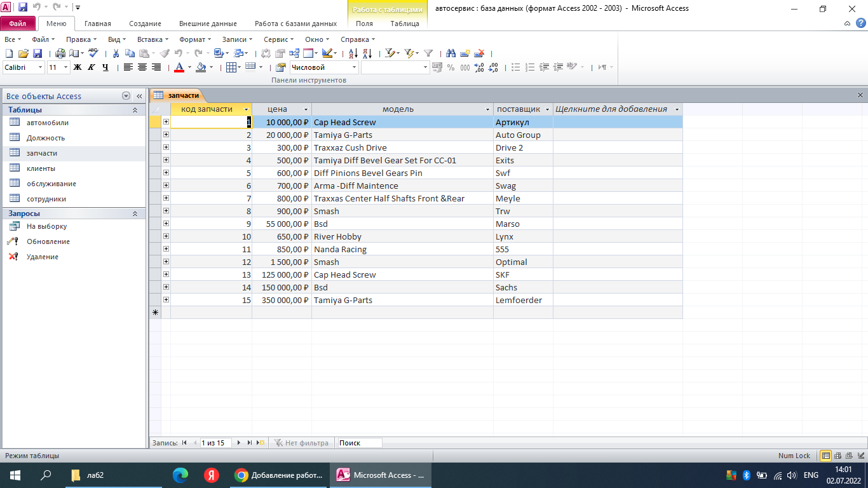The width and height of the screenshot is (868, 488).
Task: Jump to first record navigation arrow
Action: [184, 443]
